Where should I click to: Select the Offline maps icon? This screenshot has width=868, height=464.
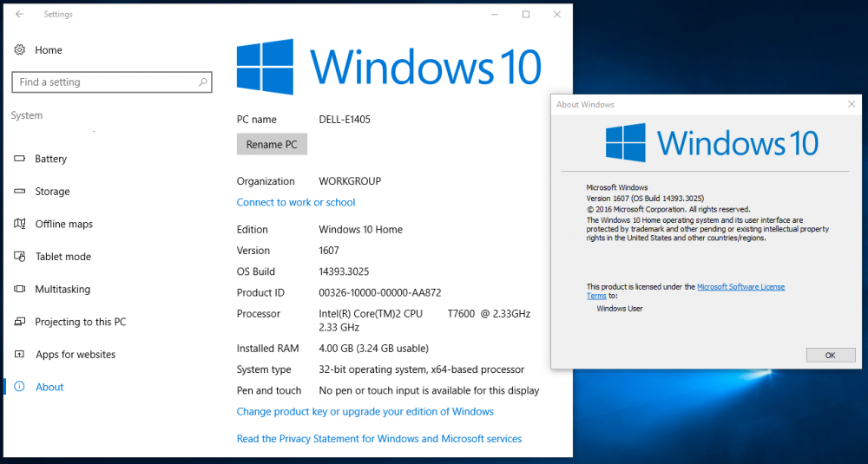[x=19, y=224]
